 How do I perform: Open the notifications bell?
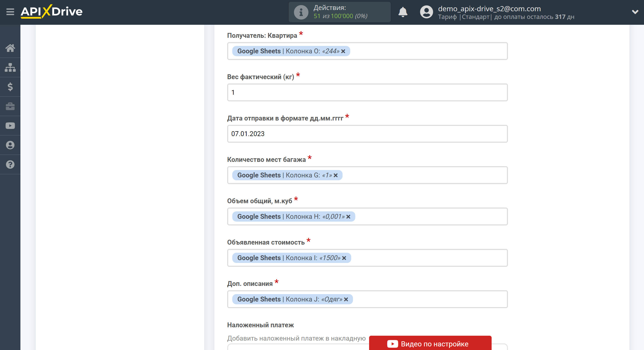pyautogui.click(x=403, y=12)
